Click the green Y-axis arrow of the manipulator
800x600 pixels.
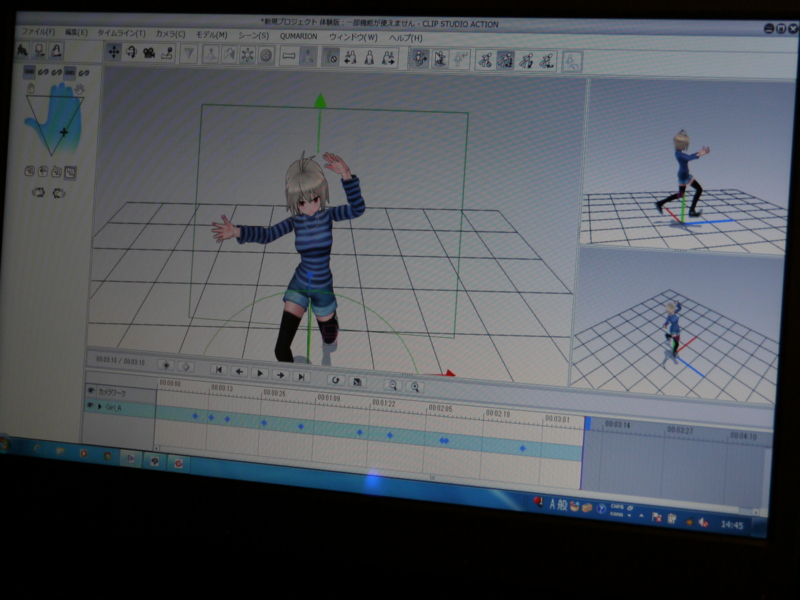320,100
